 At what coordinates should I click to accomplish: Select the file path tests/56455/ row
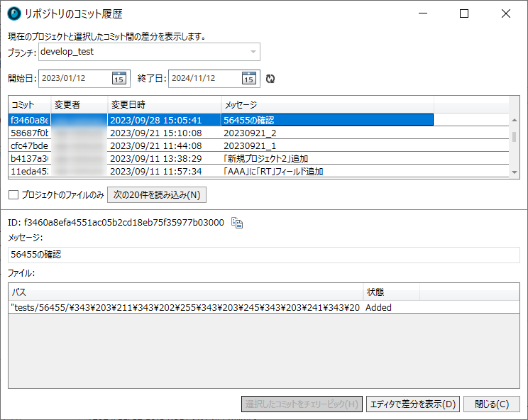point(264,308)
